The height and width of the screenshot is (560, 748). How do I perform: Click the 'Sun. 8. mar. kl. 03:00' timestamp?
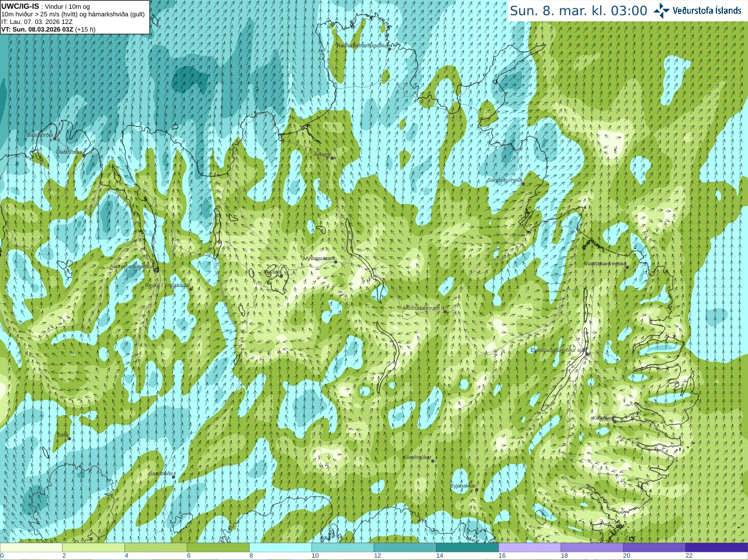[x=579, y=11]
